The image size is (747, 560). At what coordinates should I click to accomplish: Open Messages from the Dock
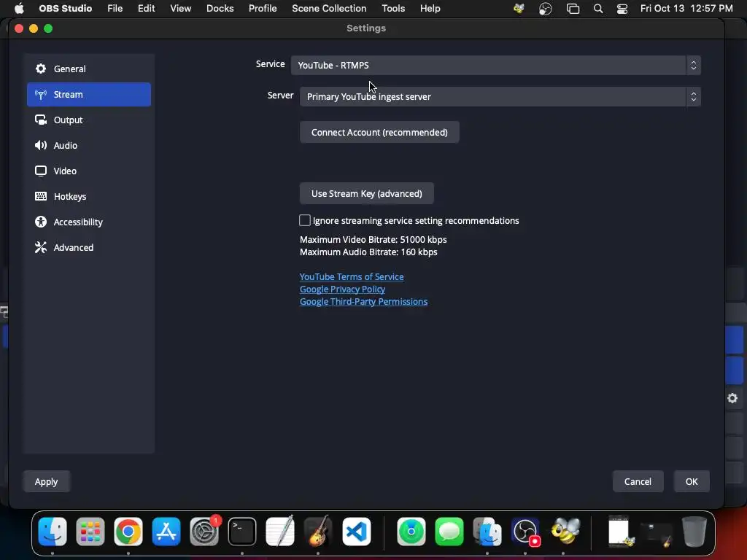[x=449, y=531]
